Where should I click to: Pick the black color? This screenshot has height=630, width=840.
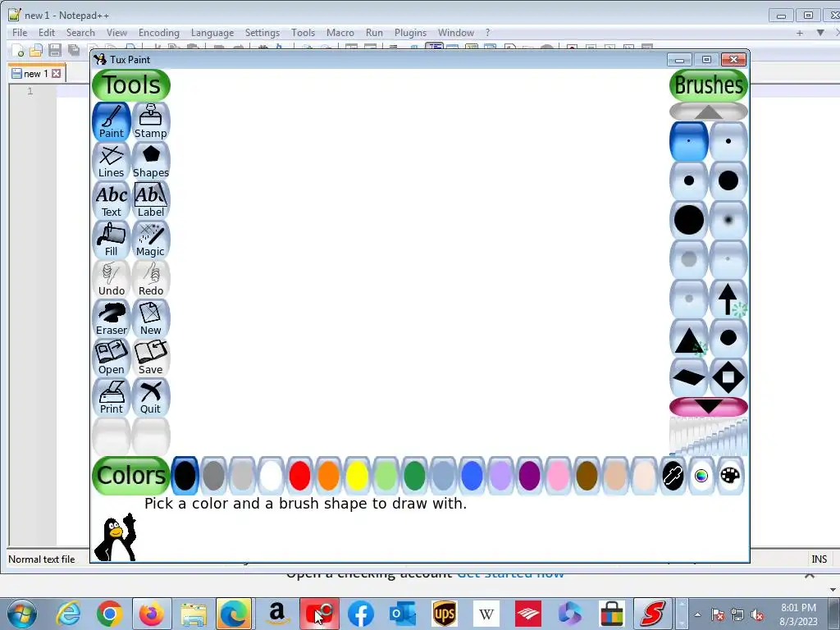point(185,476)
